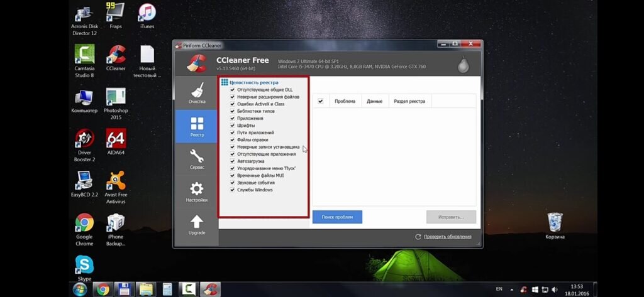Switch to Camtasia in the taskbar
The image size is (644, 297).
[x=189, y=289]
